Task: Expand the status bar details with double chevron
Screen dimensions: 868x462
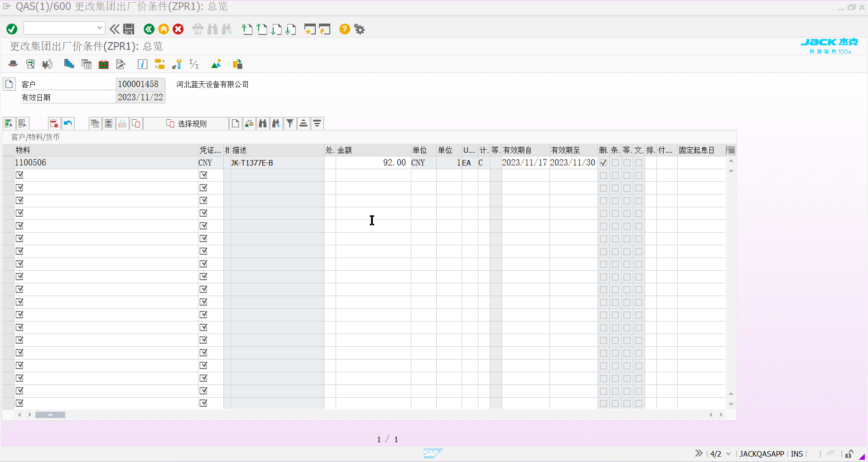Action: tap(698, 453)
